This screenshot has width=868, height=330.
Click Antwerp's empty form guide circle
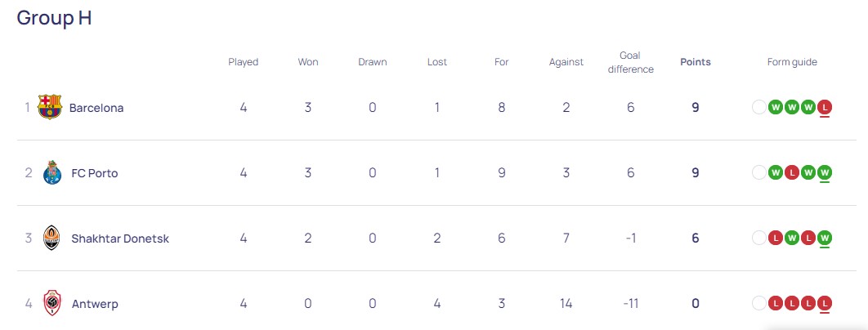click(759, 303)
